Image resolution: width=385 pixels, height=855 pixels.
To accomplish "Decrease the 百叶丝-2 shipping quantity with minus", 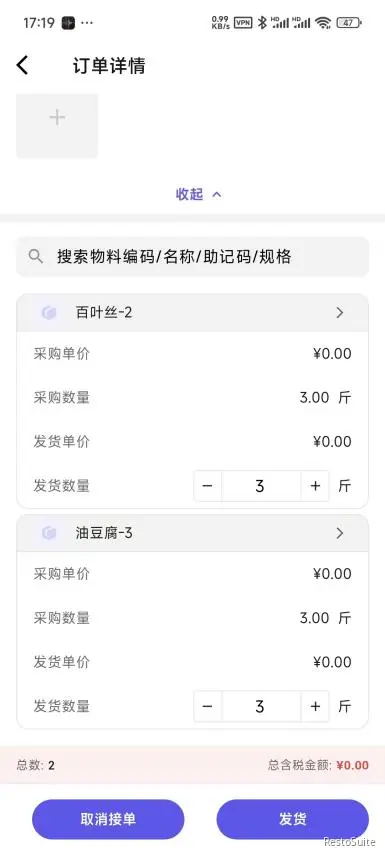I will (x=207, y=486).
